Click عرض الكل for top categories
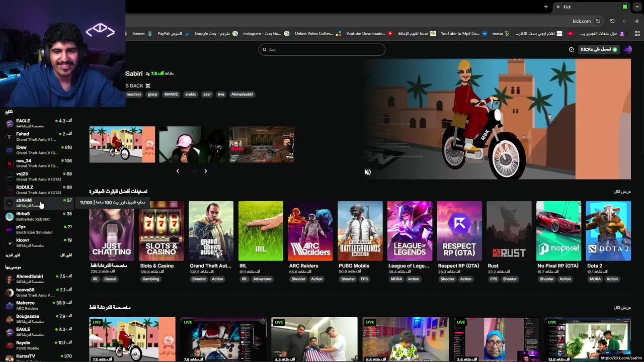Screen dimensions: 644x362 [x=622, y=192]
